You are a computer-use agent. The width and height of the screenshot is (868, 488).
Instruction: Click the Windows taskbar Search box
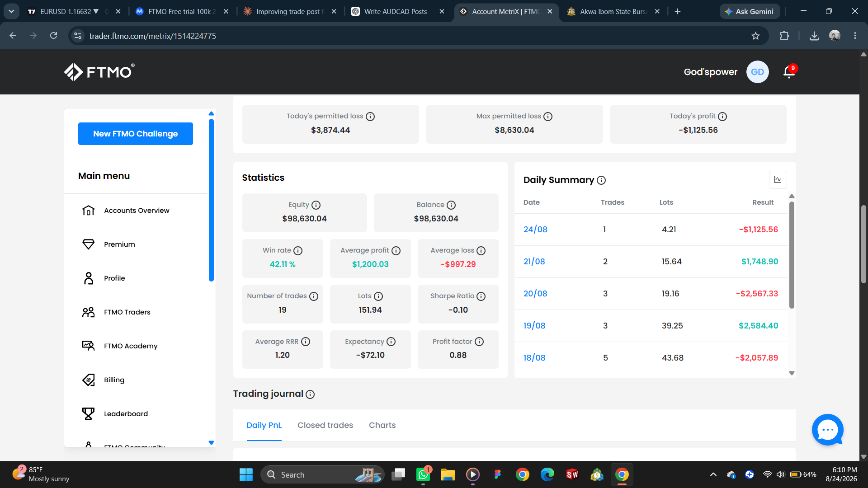pos(322,474)
